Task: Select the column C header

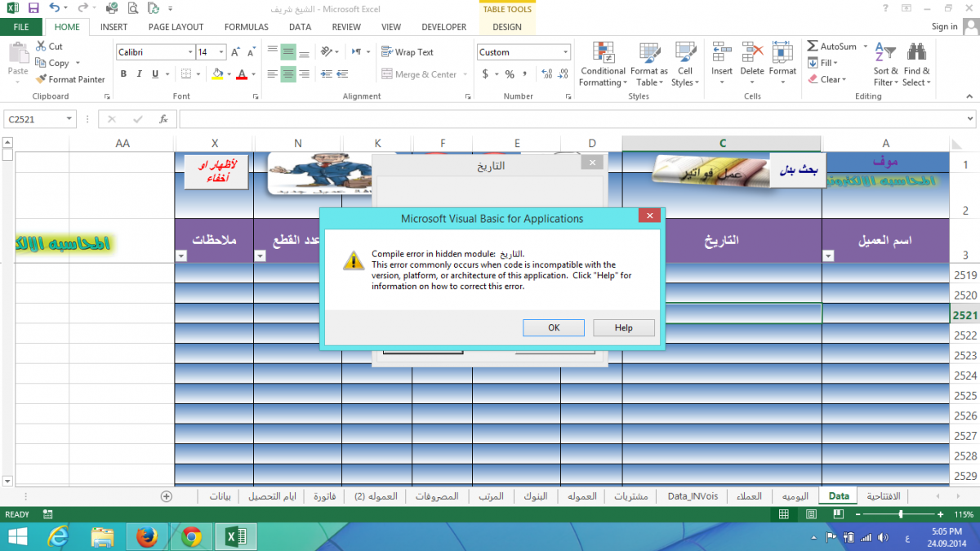Action: (x=722, y=143)
